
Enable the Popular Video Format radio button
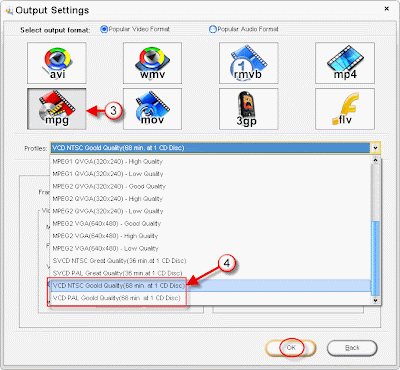coord(104,29)
